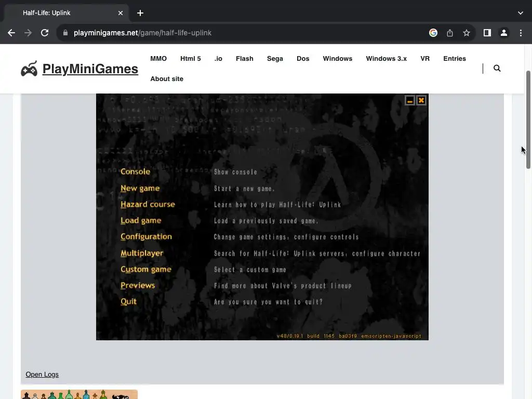Open the Sega category

(275, 59)
